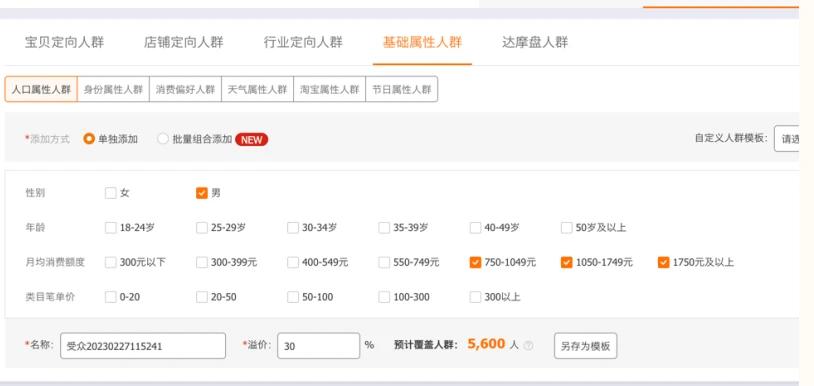The image size is (814, 386).
Task: Check the 35-39岁 checkbox
Action: 384,228
